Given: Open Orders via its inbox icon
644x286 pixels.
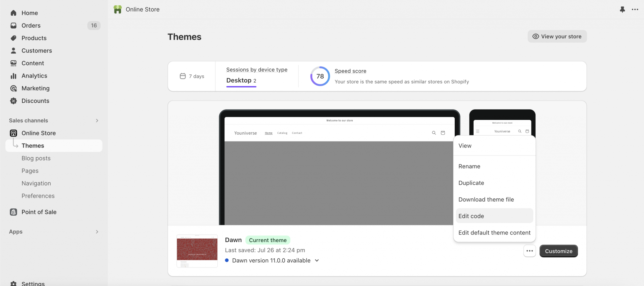Looking at the screenshot, I should pos(14,25).
